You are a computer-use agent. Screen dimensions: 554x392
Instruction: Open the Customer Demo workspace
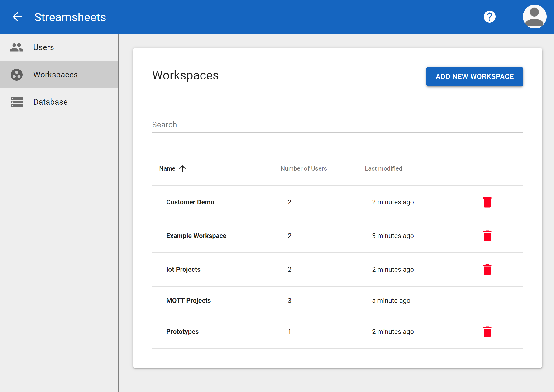[x=190, y=202]
